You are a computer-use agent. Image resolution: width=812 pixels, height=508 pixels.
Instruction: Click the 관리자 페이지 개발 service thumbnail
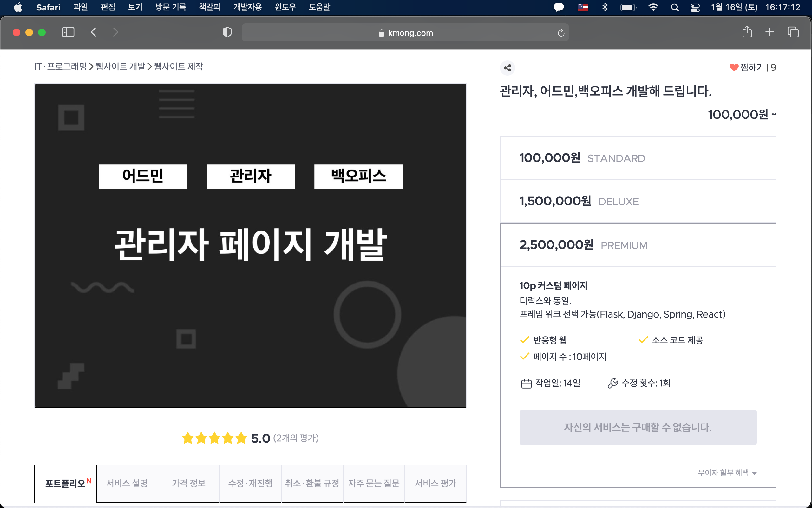point(250,246)
